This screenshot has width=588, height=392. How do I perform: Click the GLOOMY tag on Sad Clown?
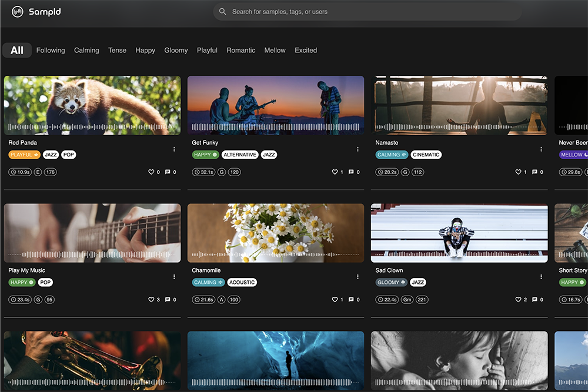pos(392,283)
